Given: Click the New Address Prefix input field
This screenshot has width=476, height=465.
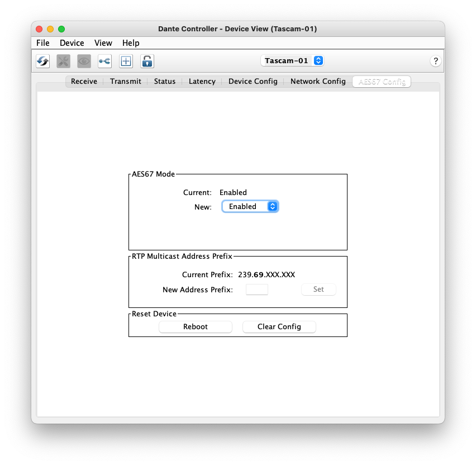Looking at the screenshot, I should pos(257,289).
